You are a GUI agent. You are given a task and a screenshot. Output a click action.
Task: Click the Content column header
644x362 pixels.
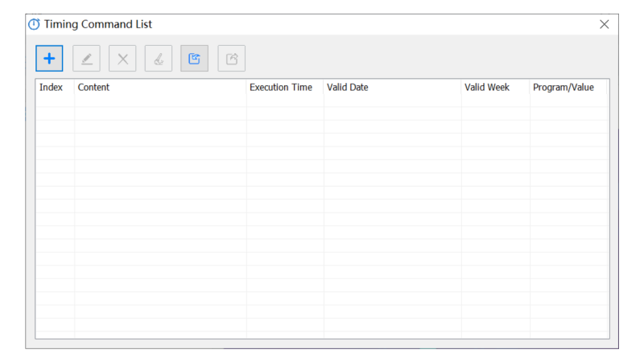point(160,88)
